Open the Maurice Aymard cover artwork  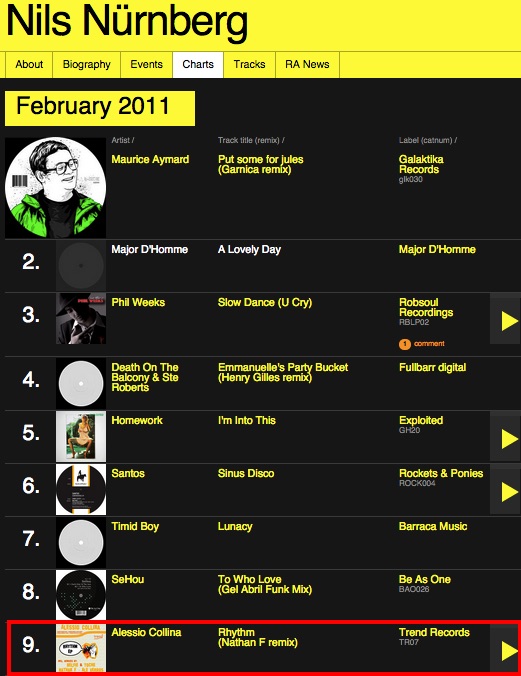point(55,188)
